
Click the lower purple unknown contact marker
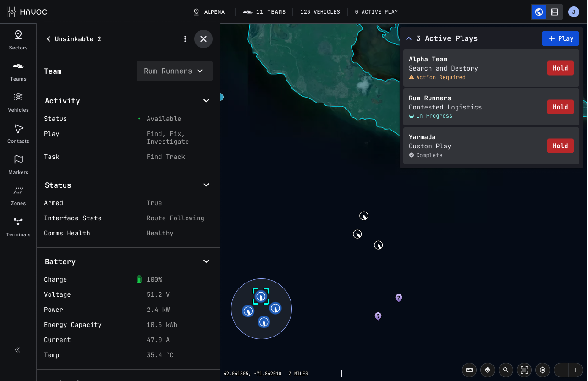[378, 316]
